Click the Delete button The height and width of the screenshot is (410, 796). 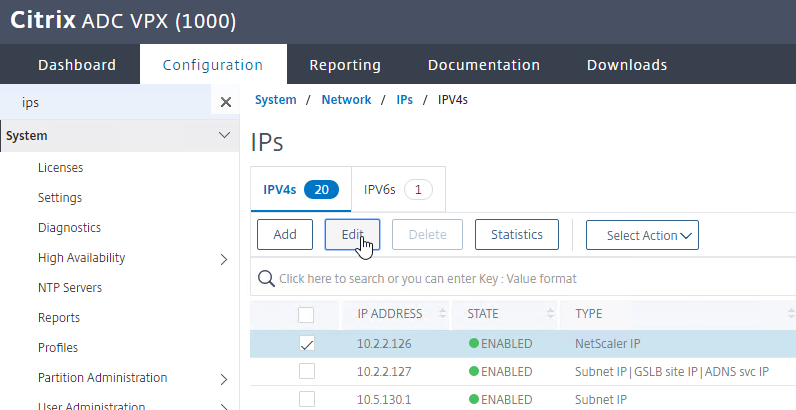point(427,234)
